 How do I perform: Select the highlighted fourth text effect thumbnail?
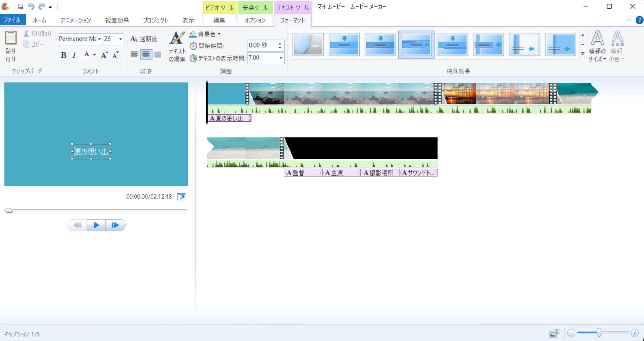coord(416,45)
